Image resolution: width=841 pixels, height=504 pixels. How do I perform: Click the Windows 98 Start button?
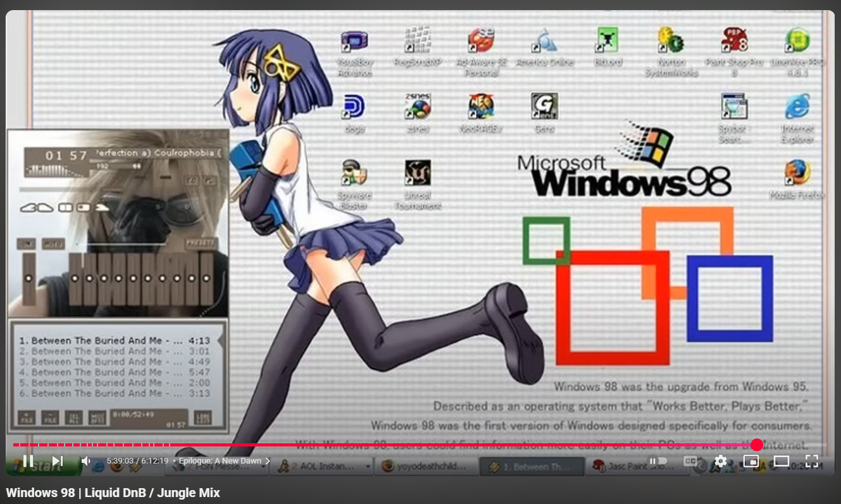click(43, 467)
